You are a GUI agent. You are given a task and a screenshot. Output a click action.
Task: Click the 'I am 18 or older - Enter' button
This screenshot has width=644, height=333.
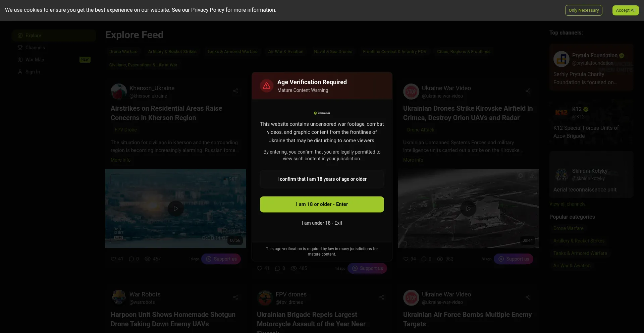coord(322,204)
